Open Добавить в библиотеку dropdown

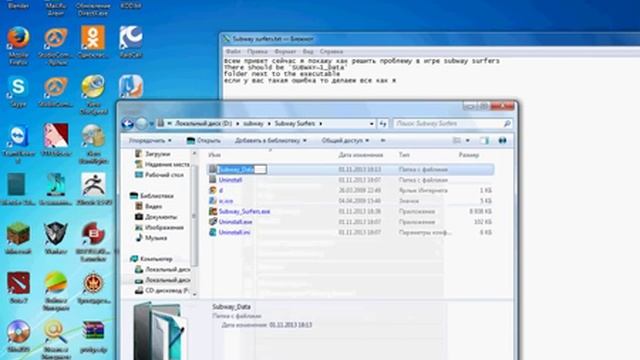click(271, 140)
